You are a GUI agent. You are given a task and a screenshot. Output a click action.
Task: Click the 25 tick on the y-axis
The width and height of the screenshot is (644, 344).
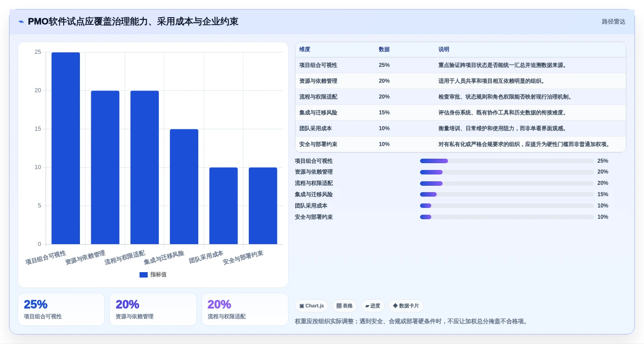pyautogui.click(x=38, y=52)
